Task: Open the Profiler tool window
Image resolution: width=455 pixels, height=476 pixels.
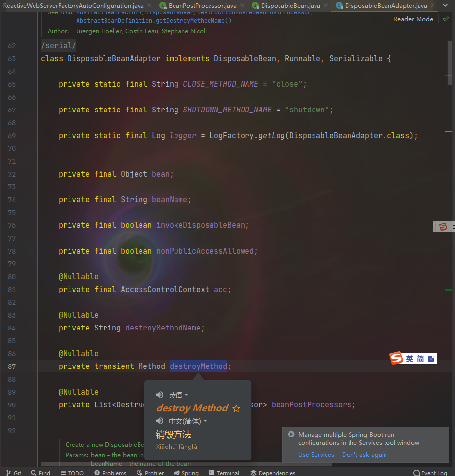Action: pos(150,473)
